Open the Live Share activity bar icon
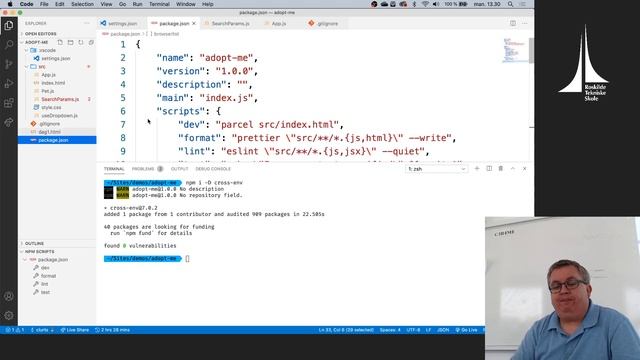The width and height of the screenshot is (640, 360). 9,122
